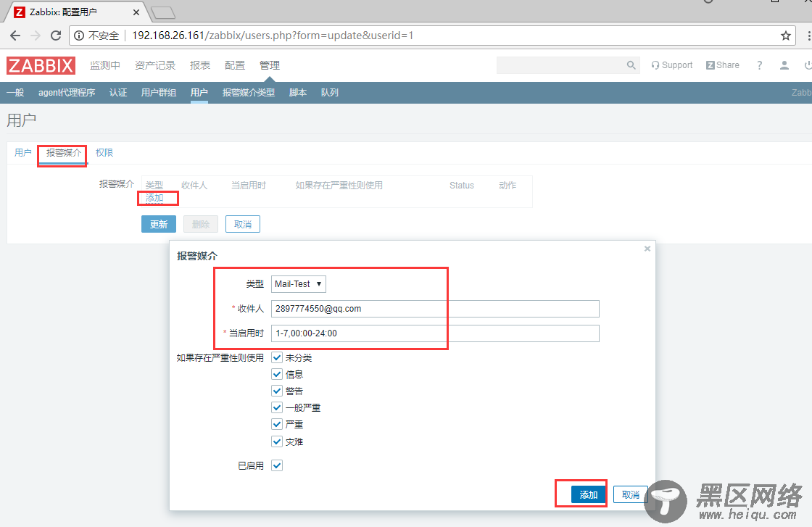Image resolution: width=812 pixels, height=527 pixels.
Task: Go to 报警媒介类型 submenu
Action: tap(249, 93)
